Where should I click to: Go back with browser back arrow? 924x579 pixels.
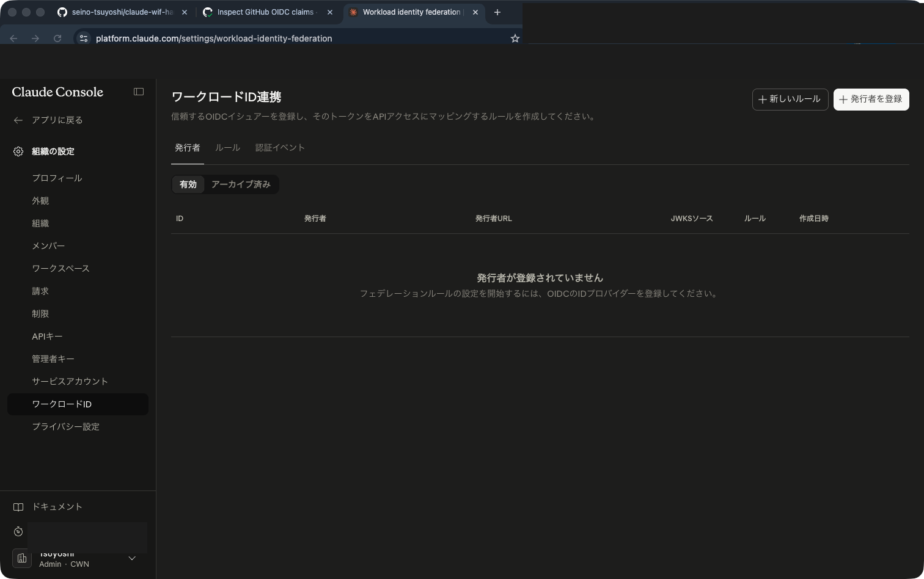click(x=13, y=38)
